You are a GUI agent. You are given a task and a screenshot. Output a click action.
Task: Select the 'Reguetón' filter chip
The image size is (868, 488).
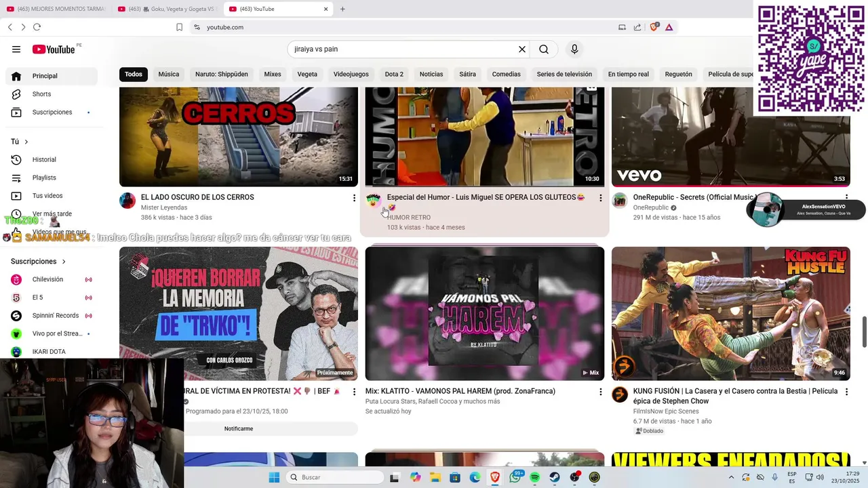point(679,74)
